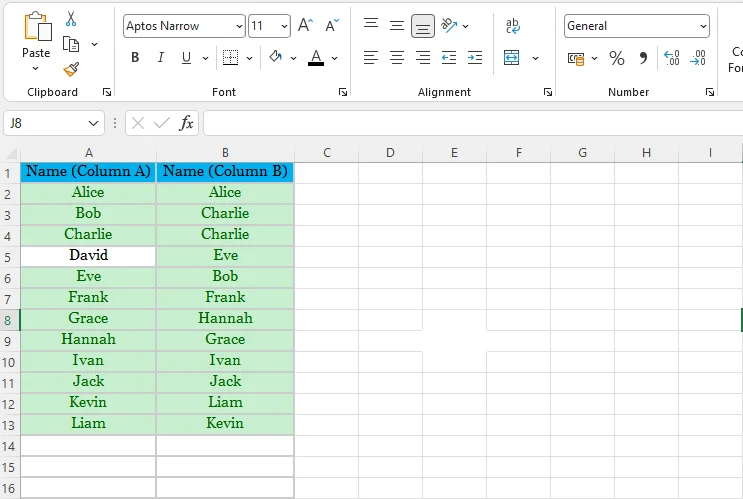Apply the font color A swatch
Screen dimensions: 743x499
[316, 58]
